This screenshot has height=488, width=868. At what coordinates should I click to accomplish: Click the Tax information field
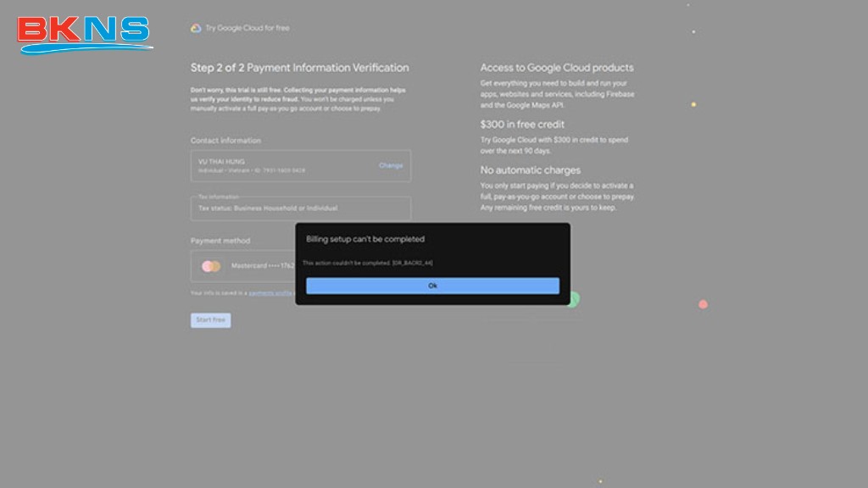(301, 208)
